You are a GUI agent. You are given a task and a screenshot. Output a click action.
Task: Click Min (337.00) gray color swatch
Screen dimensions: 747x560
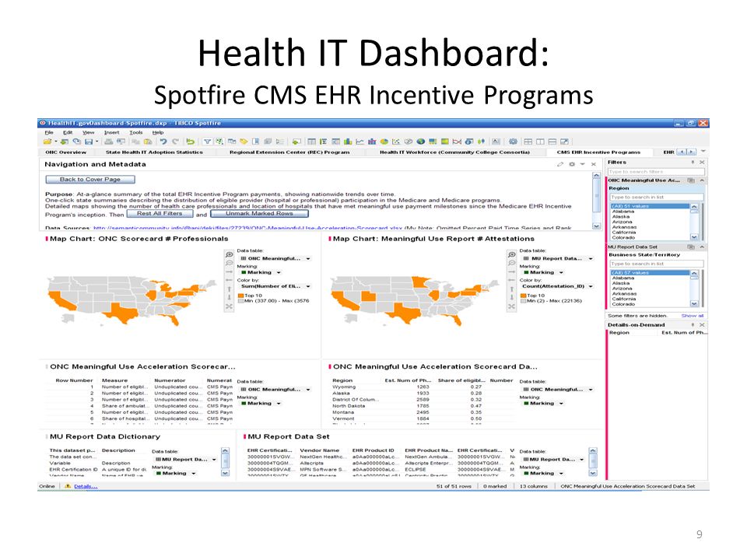coord(241,301)
